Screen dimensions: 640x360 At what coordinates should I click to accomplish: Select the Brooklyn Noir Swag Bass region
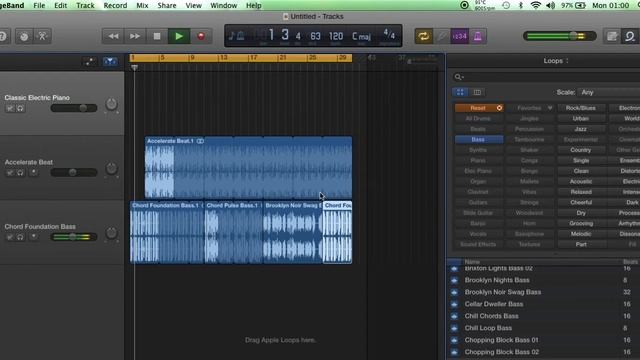point(293,232)
